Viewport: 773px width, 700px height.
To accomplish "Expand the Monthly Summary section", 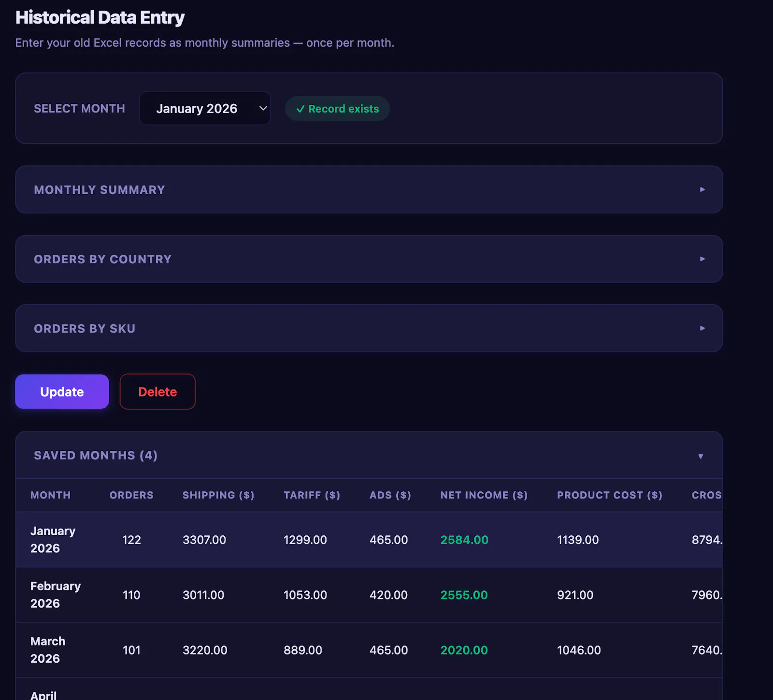I will pyautogui.click(x=369, y=189).
